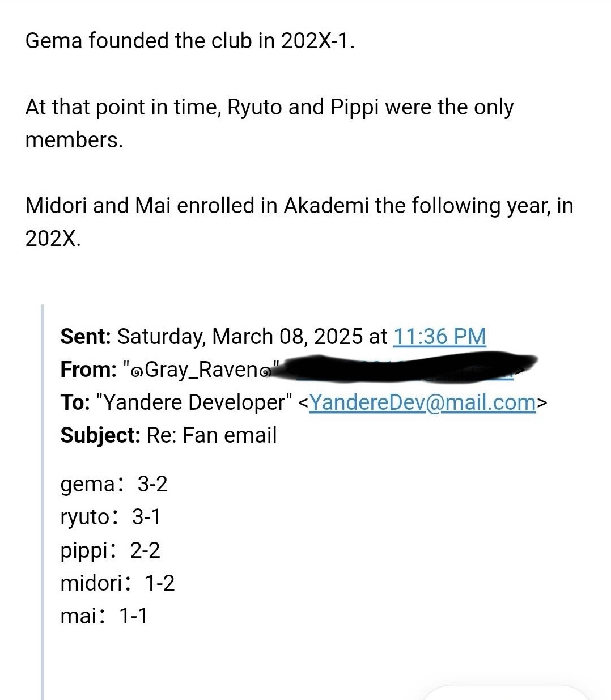Click the quoted line "midori: 1-2"
This screenshot has height=700, width=611.
click(x=117, y=583)
